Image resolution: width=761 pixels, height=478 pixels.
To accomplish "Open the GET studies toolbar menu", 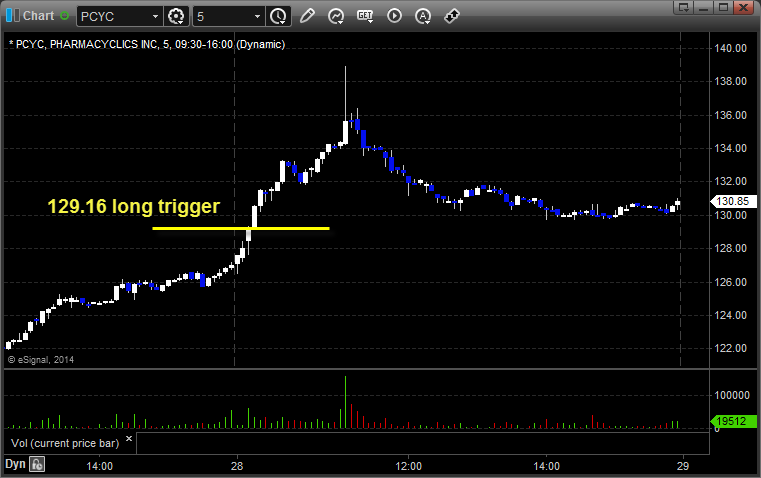I will tap(365, 16).
